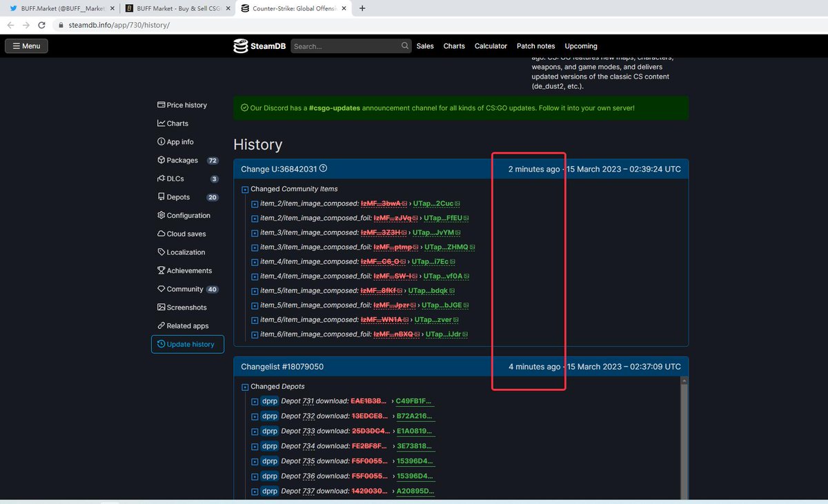Screen dimensions: 828x504
Task: Reload the page with the refresh icon
Action: [x=42, y=25]
